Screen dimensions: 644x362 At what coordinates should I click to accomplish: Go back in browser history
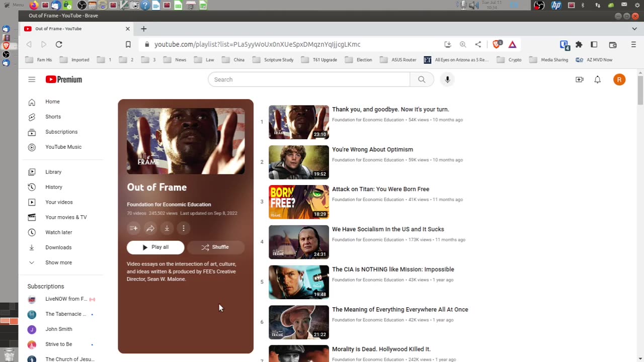click(29, 44)
